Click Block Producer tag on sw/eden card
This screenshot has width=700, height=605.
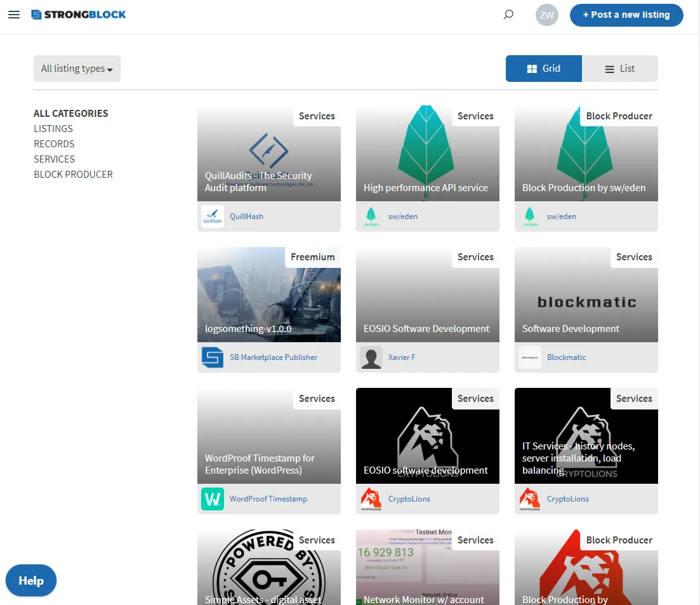click(619, 116)
